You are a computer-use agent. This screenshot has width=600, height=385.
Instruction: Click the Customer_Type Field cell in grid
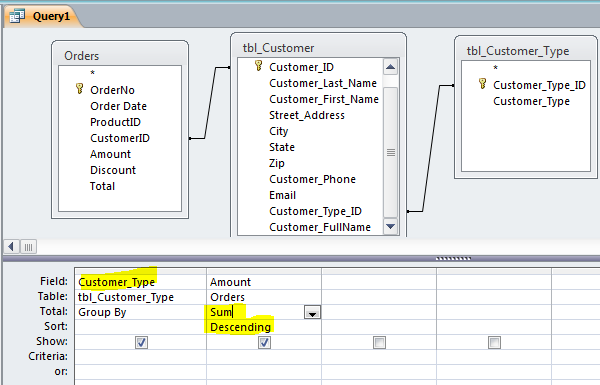point(140,282)
